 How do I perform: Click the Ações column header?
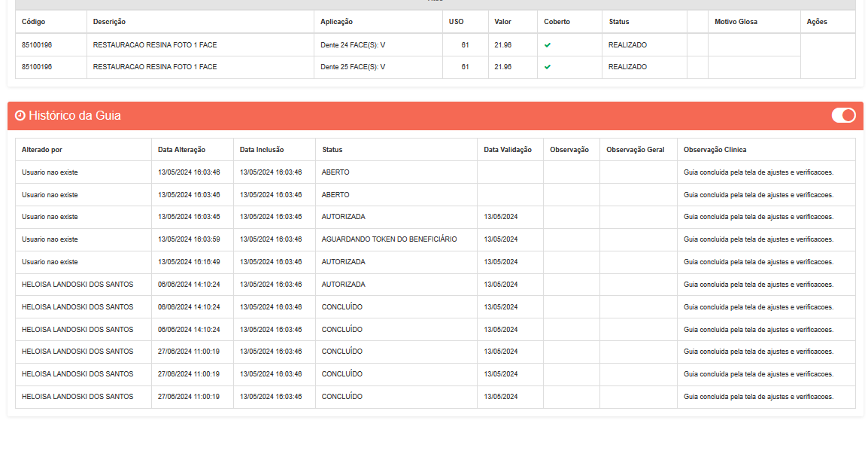(x=817, y=22)
